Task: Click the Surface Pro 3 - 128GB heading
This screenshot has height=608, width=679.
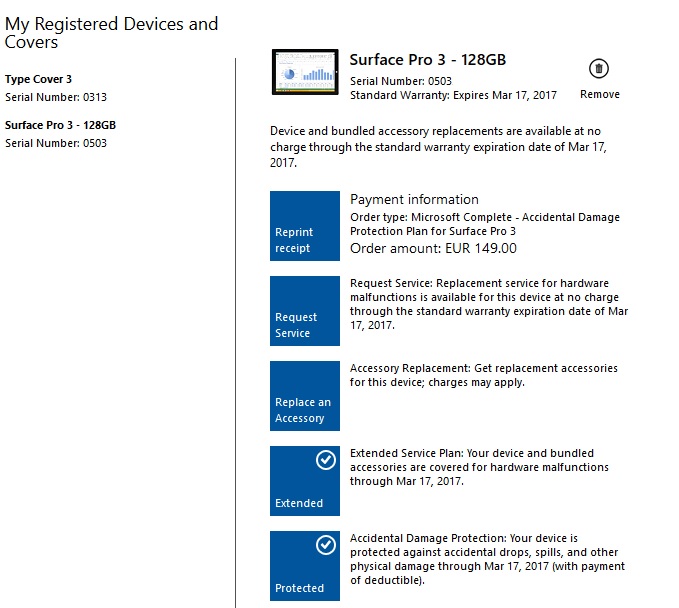Action: coord(428,60)
